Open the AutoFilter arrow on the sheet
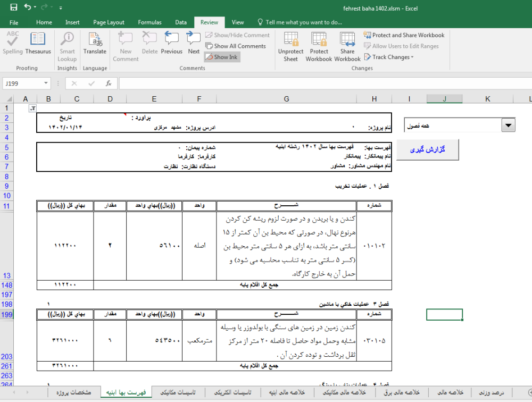Image resolution: width=532 pixels, height=402 pixels. (32, 108)
